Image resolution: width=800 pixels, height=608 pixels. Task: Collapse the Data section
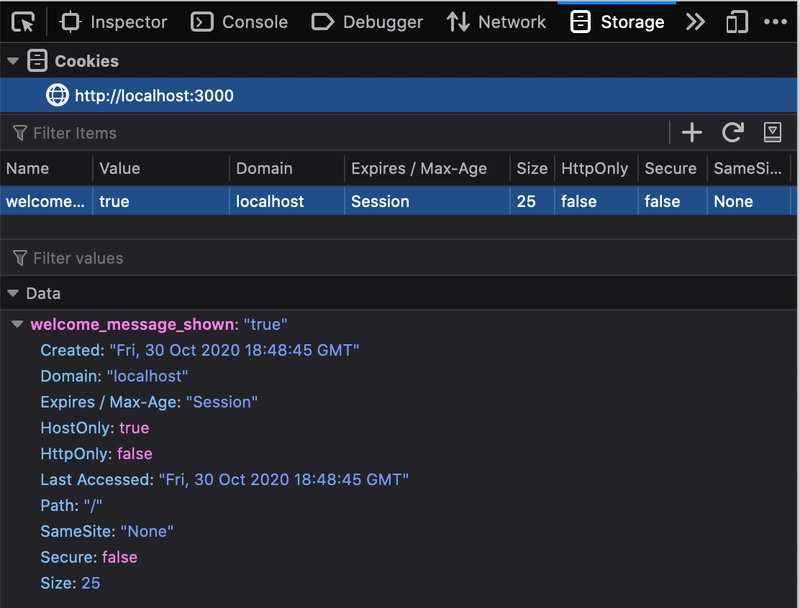point(13,293)
